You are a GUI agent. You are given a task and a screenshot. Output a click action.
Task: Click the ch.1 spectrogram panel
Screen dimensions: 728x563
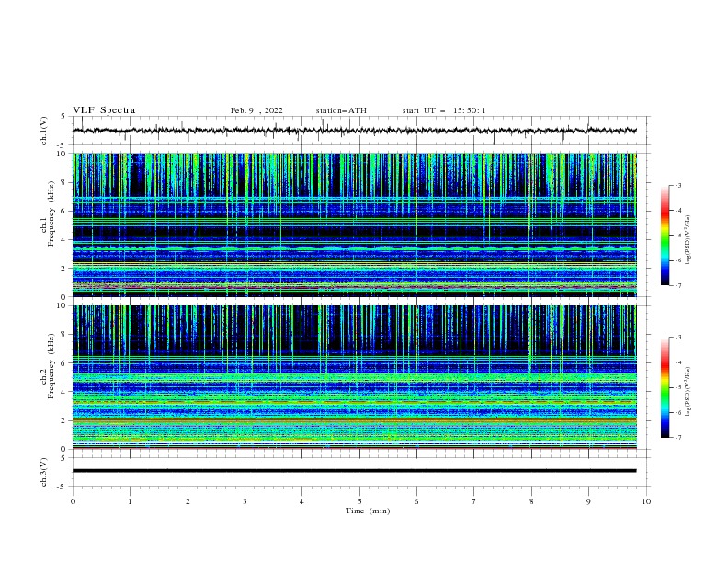[354, 224]
